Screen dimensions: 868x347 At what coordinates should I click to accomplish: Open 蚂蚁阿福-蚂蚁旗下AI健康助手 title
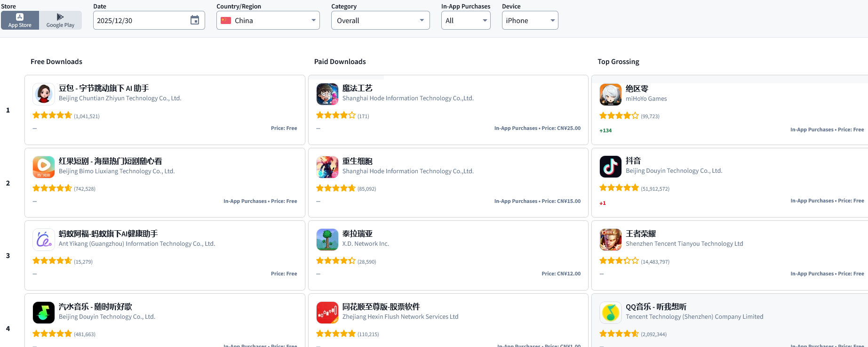click(x=108, y=234)
